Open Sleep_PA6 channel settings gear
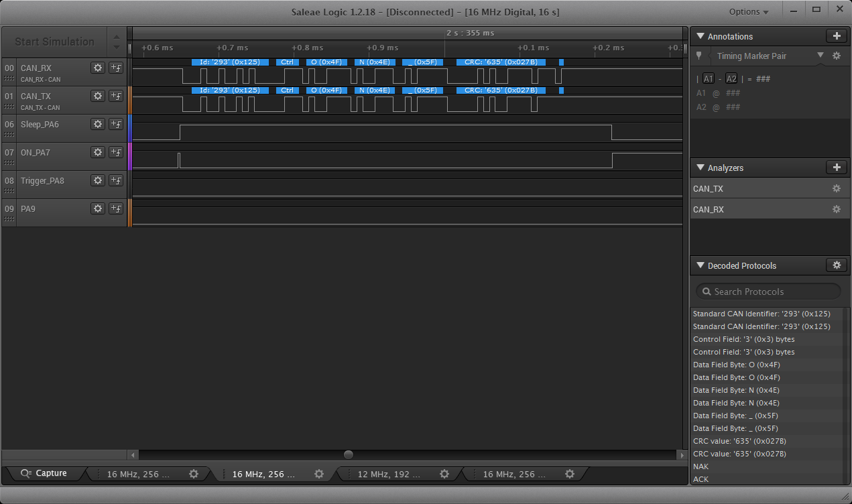 pos(98,124)
